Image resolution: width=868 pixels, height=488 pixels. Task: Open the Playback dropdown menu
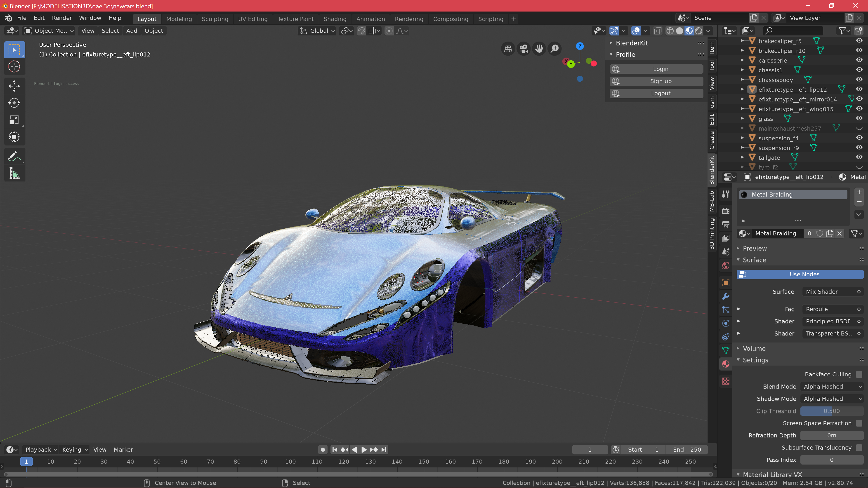point(41,450)
